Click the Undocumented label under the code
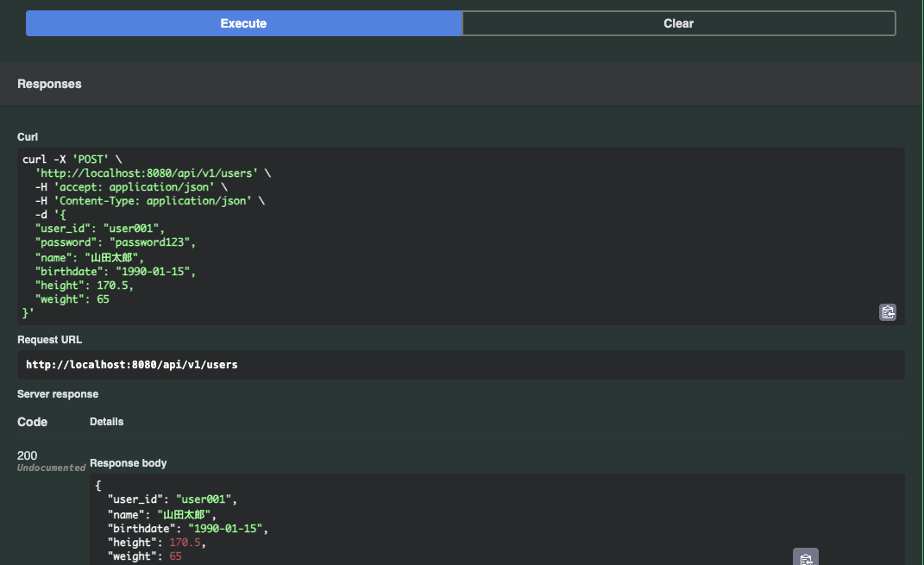Screen dimensions: 924x565 tap(51, 468)
